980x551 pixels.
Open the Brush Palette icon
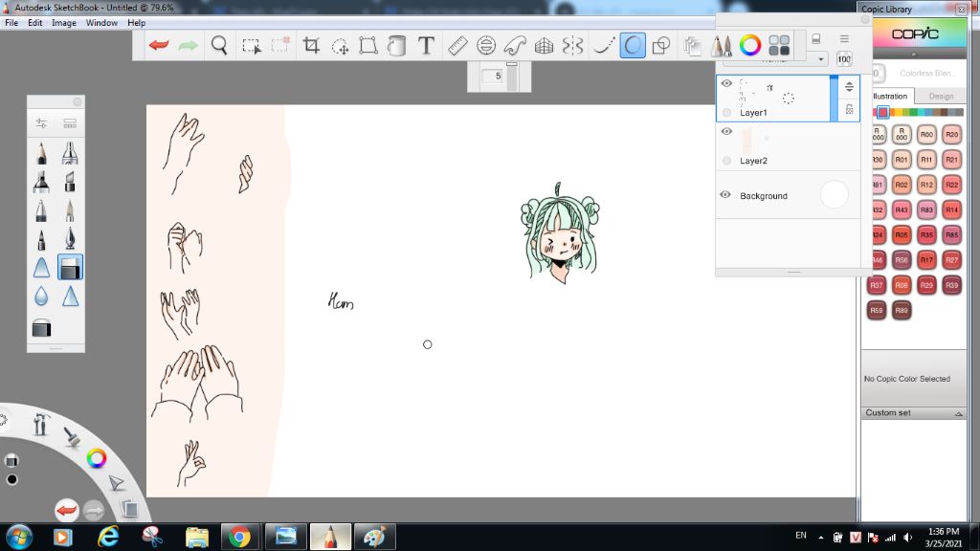722,45
